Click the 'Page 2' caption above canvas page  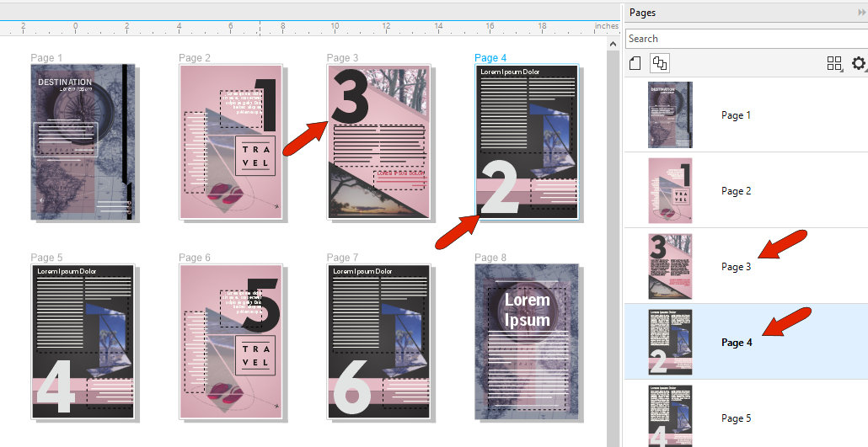click(195, 57)
